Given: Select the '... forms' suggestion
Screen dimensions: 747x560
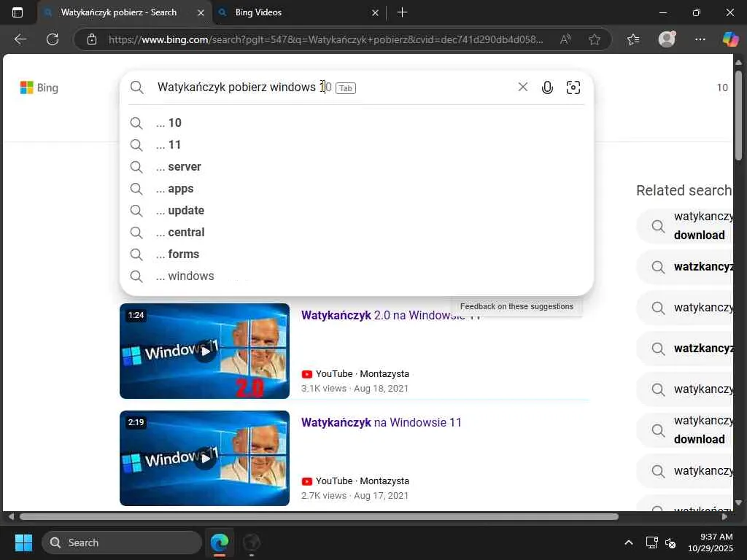Looking at the screenshot, I should coord(356,254).
